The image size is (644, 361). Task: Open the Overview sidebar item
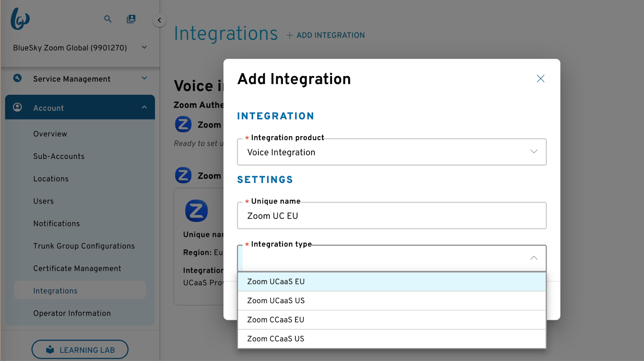[50, 134]
